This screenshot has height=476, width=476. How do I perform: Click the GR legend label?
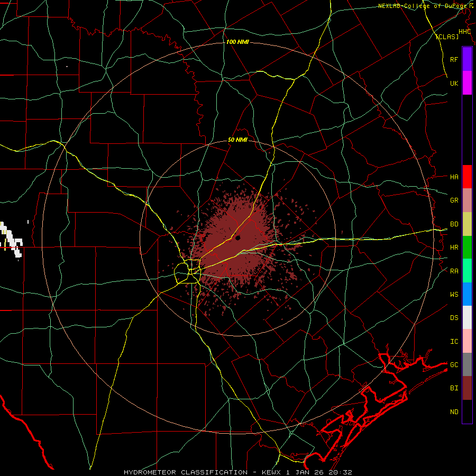pos(454,200)
